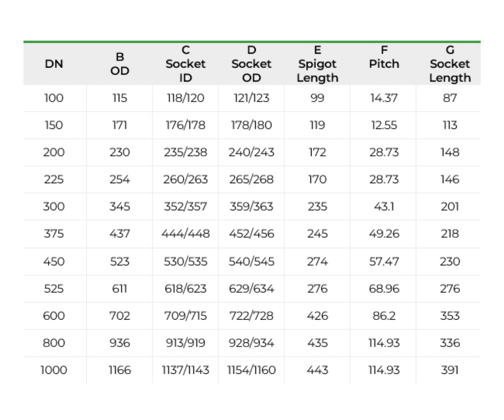
Task: Click Socket OD value 265/268
Action: (251, 180)
